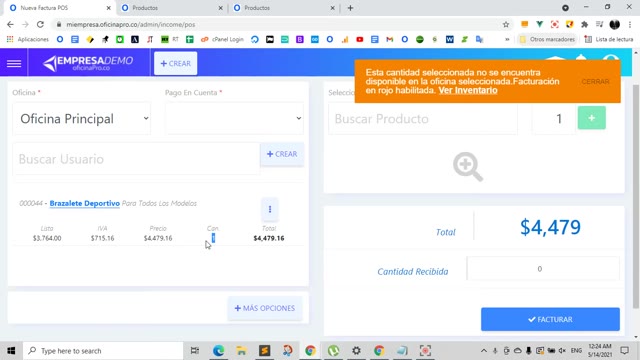Screen dimensions: 640x360
Task: Open the Otros marcadores folder
Action: 547,39
